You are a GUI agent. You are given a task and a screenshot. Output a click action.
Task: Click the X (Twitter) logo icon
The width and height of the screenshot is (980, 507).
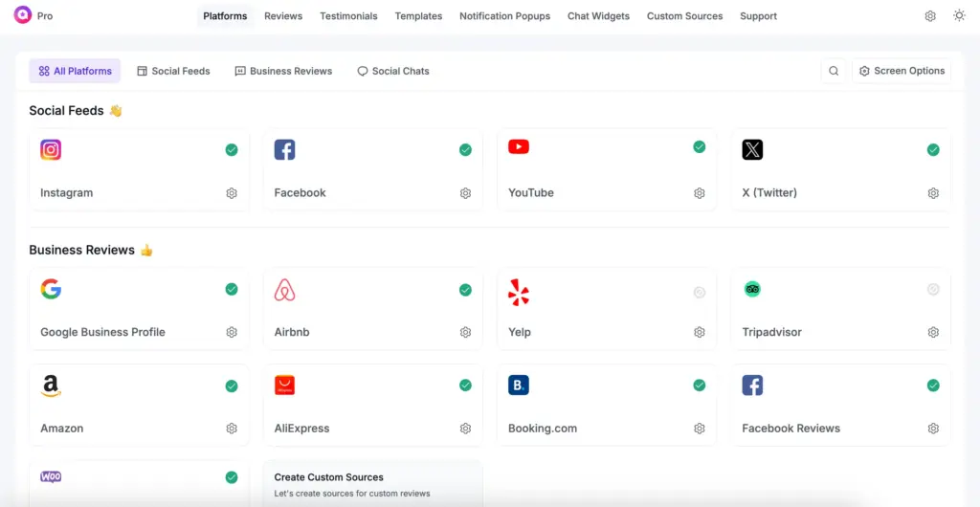point(752,150)
